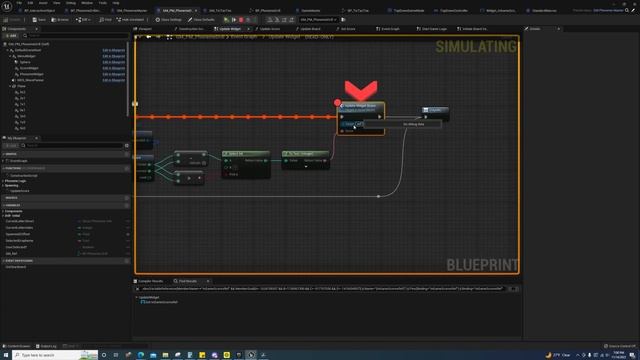
Task: Click Edit in Blueprint link for Sphere
Action: pyautogui.click(x=113, y=62)
